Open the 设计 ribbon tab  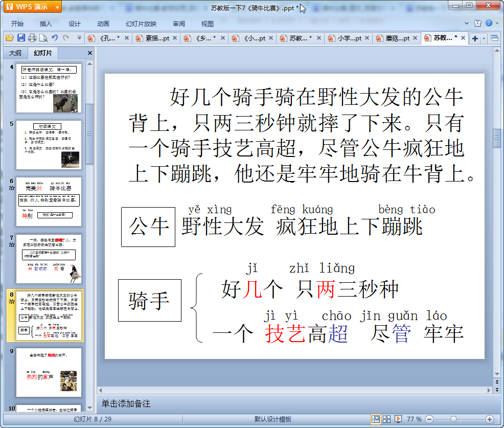74,24
